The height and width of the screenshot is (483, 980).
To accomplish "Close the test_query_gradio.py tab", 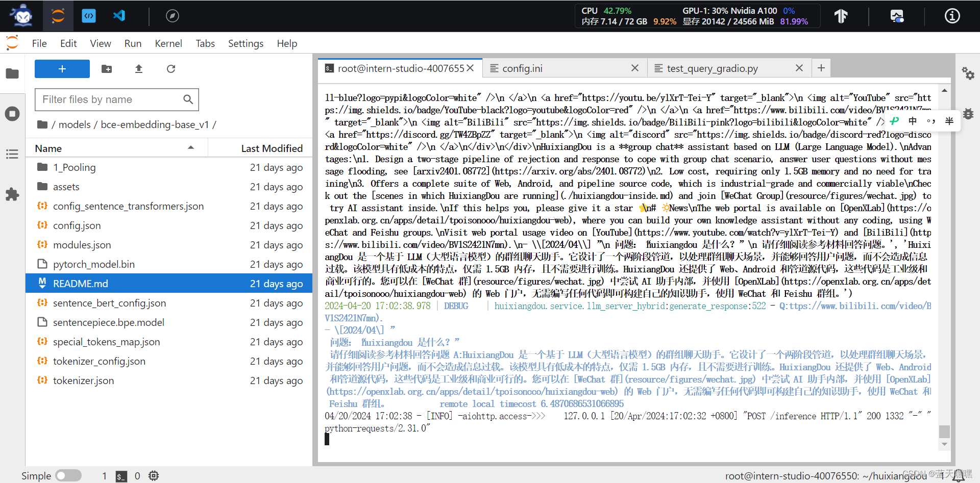I will point(799,68).
